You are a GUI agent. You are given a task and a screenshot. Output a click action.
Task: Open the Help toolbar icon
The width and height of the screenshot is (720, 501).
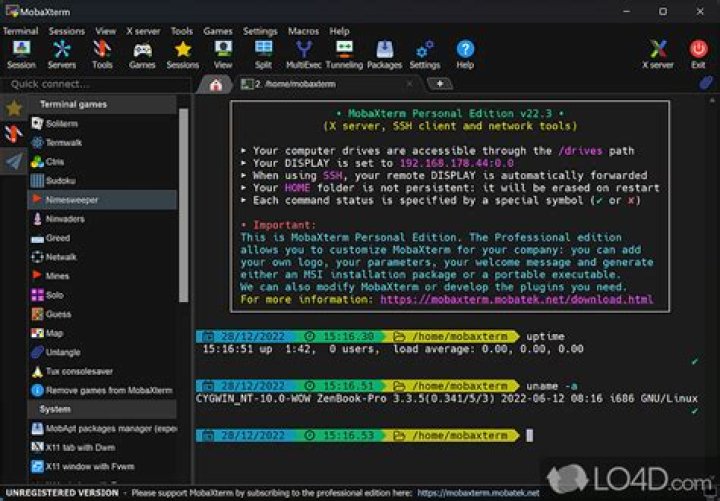[x=465, y=55]
